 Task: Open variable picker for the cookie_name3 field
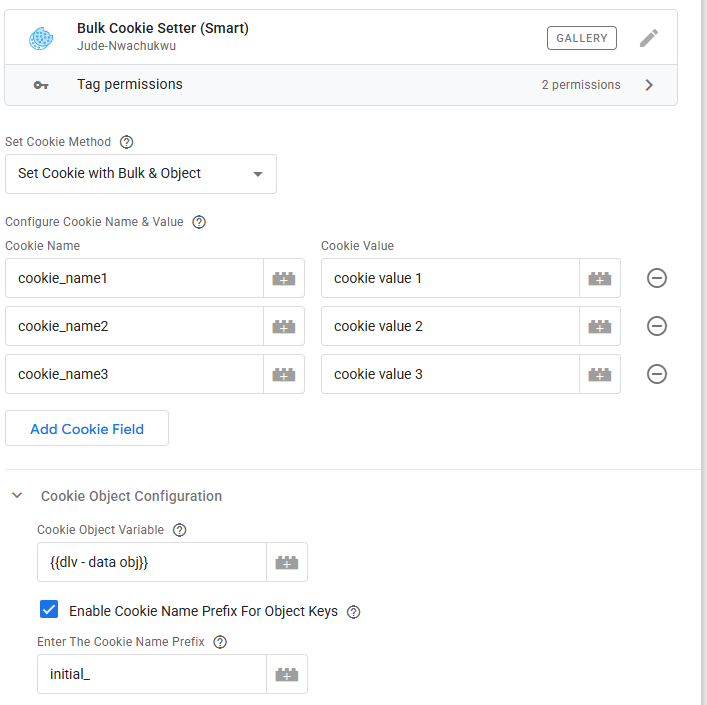284,375
